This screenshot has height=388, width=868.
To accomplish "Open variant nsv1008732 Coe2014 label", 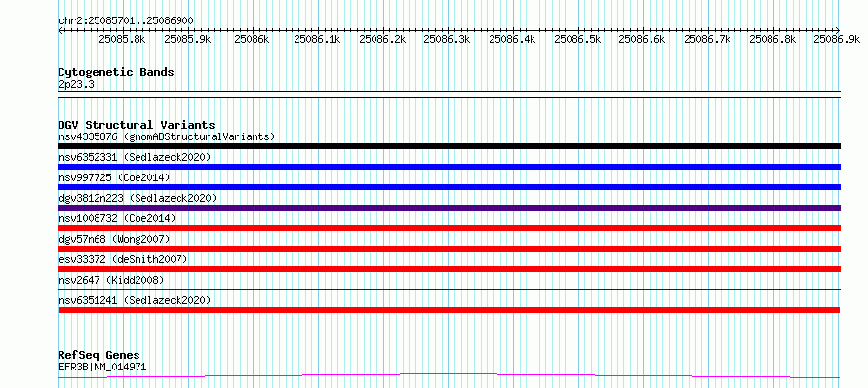I will pos(117,218).
